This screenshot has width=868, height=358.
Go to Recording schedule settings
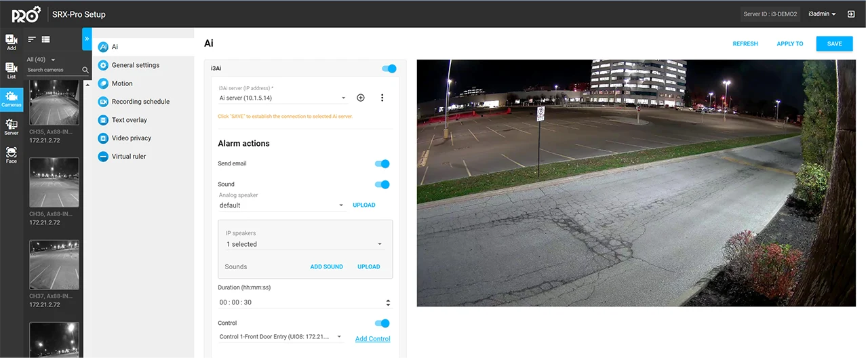click(x=140, y=102)
